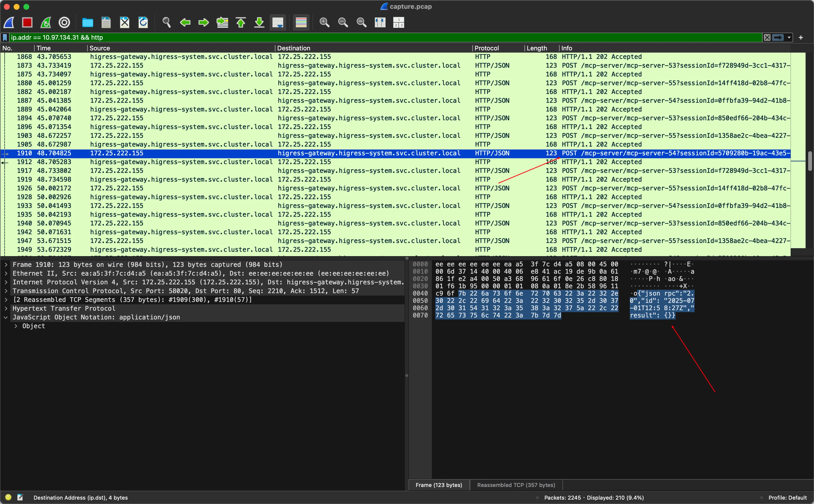Click hex offset 0040 in bytes pane
Image resolution: width=814 pixels, height=504 pixels.
[x=420, y=293]
